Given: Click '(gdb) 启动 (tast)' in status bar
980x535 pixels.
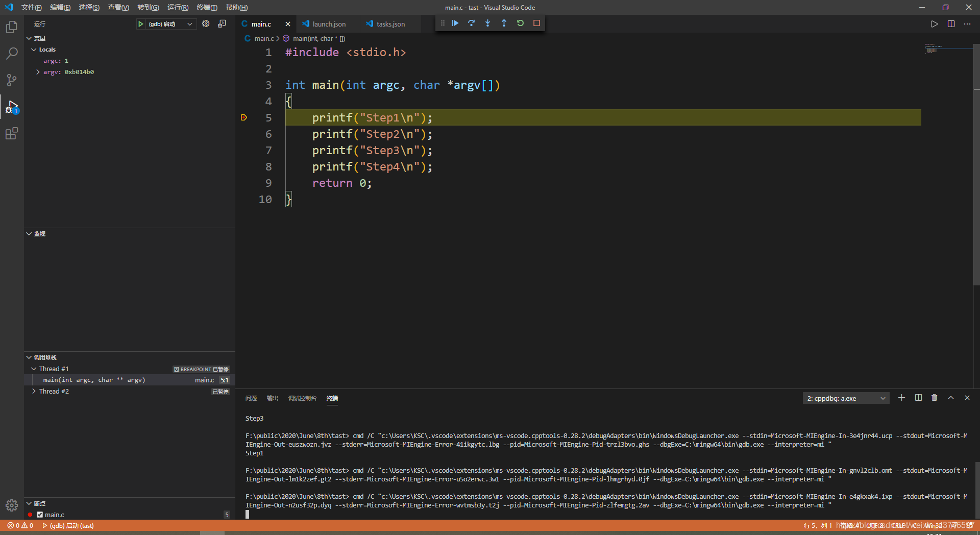Looking at the screenshot, I should click(x=68, y=525).
